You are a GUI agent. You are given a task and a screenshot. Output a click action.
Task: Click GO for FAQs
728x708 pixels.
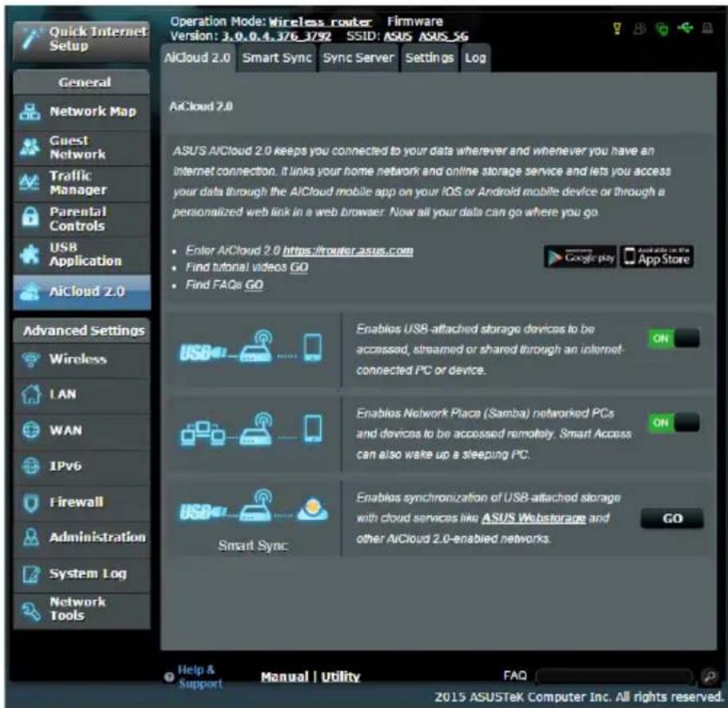coord(254,285)
